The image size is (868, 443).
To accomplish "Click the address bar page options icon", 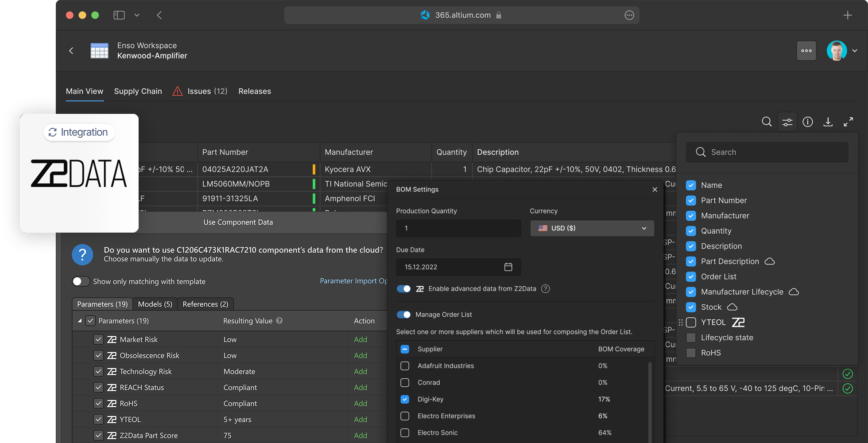I will click(629, 15).
